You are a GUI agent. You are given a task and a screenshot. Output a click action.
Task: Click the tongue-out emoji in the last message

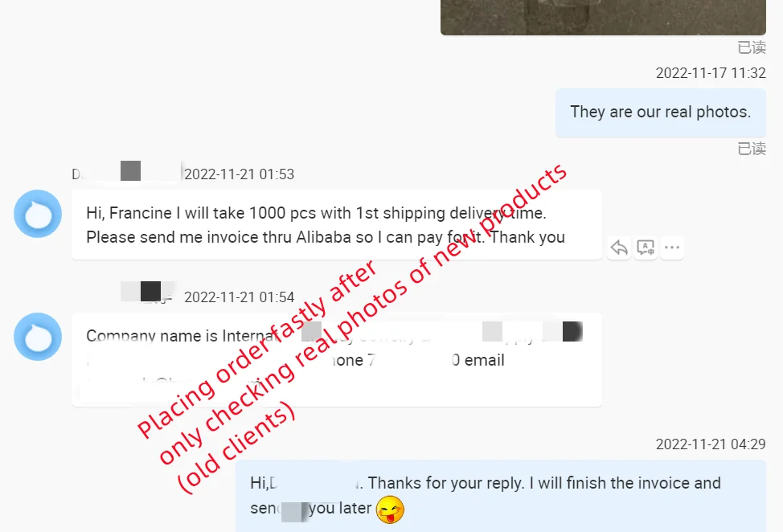tap(390, 509)
